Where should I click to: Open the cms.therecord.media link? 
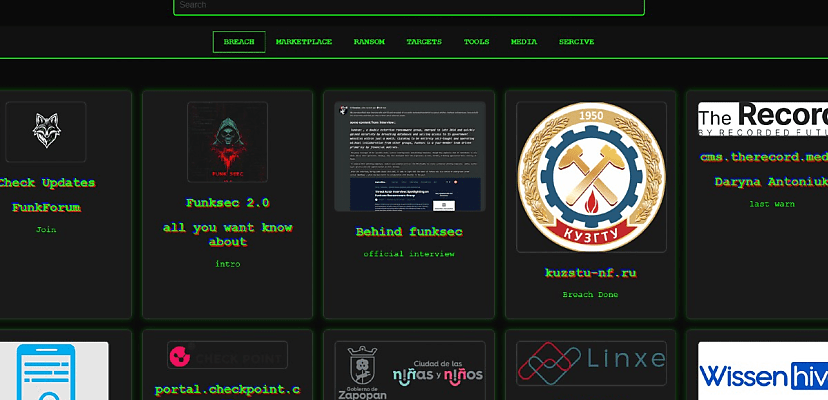tap(764, 157)
